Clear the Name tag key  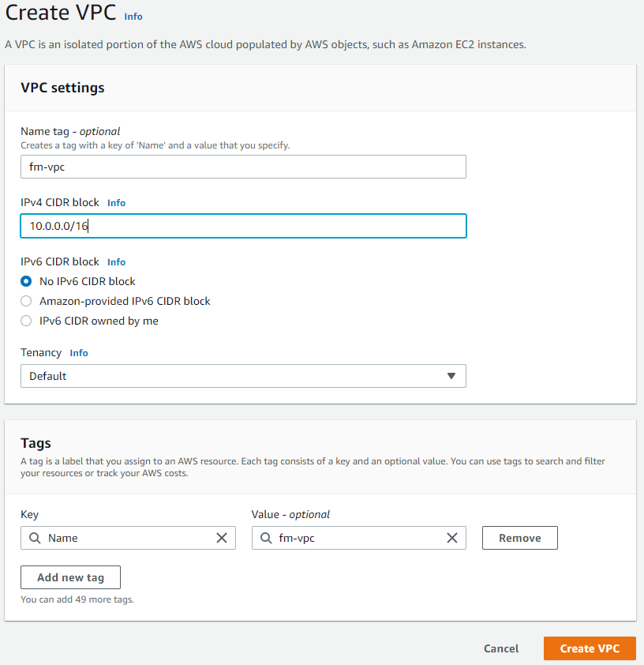222,538
